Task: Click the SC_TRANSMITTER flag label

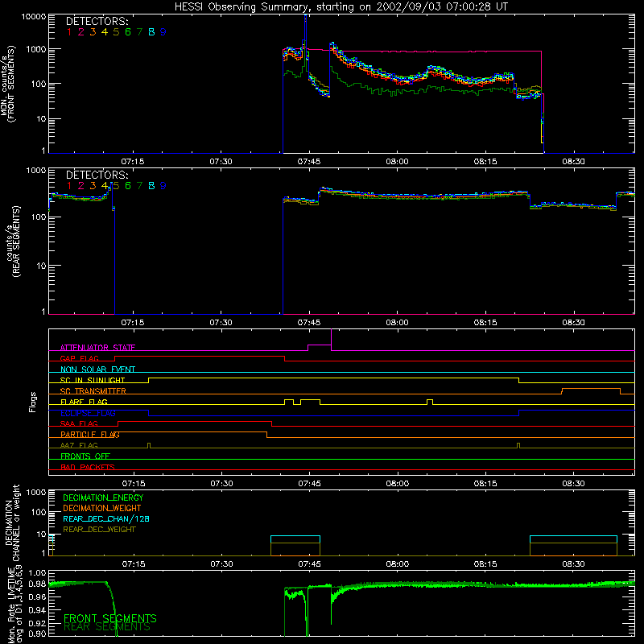Action: point(93,390)
